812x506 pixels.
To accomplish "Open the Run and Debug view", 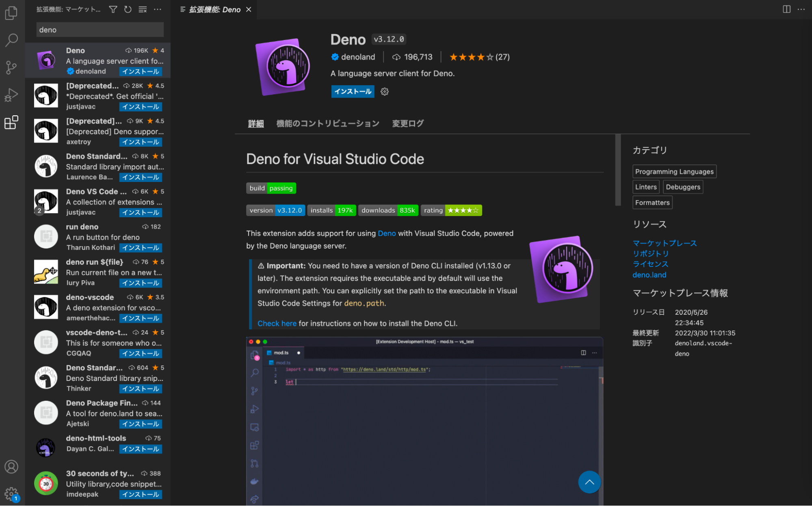I will point(11,95).
